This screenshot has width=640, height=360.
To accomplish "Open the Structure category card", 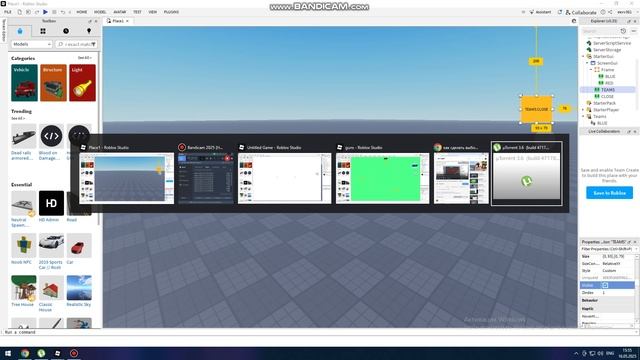I will coord(53,83).
